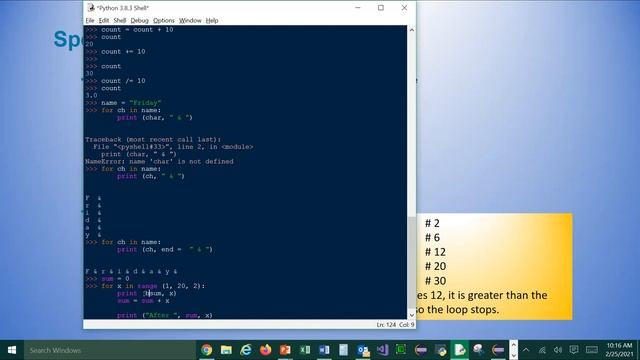Click the 'print ("After ", sum, x)' line

164,315
